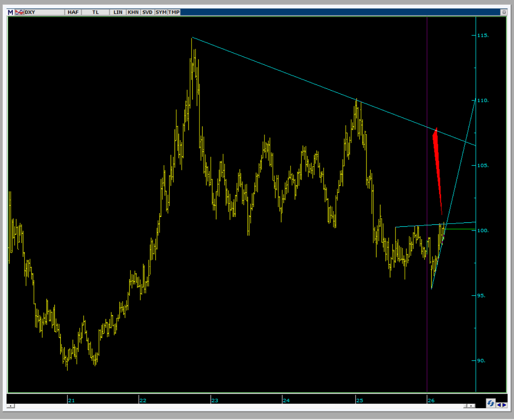
Task: Open the SYM toolbar item
Action: pos(161,12)
